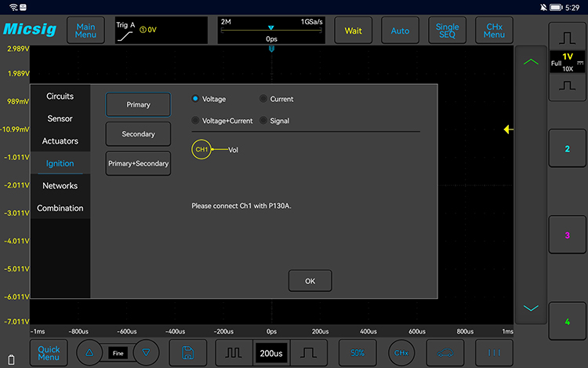Click the blue down chevron arrow
Screen dimensions: 588x368
coord(531,308)
